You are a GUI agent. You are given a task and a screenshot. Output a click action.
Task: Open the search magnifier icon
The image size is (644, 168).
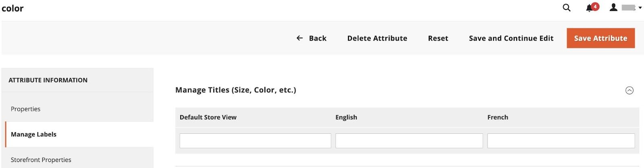tap(566, 8)
